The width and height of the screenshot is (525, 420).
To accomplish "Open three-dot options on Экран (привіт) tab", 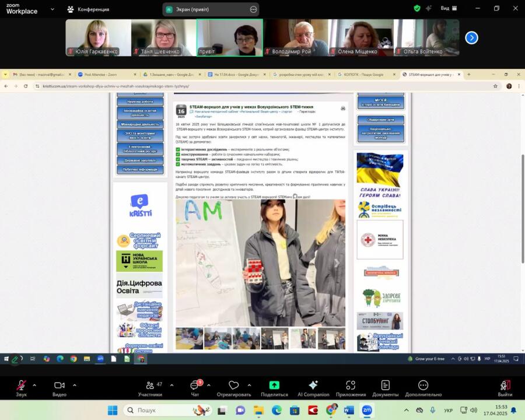I will pos(254,9).
